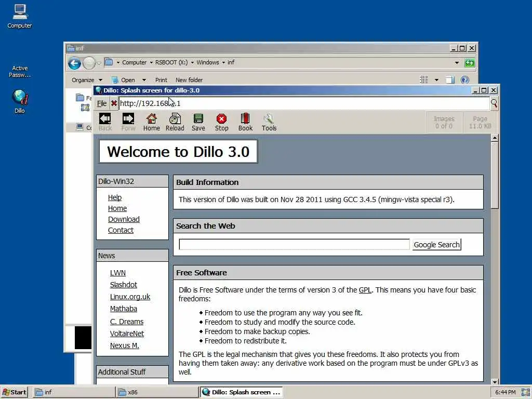Save the page using Save icon
This screenshot has width=532, height=399.
[x=198, y=122]
